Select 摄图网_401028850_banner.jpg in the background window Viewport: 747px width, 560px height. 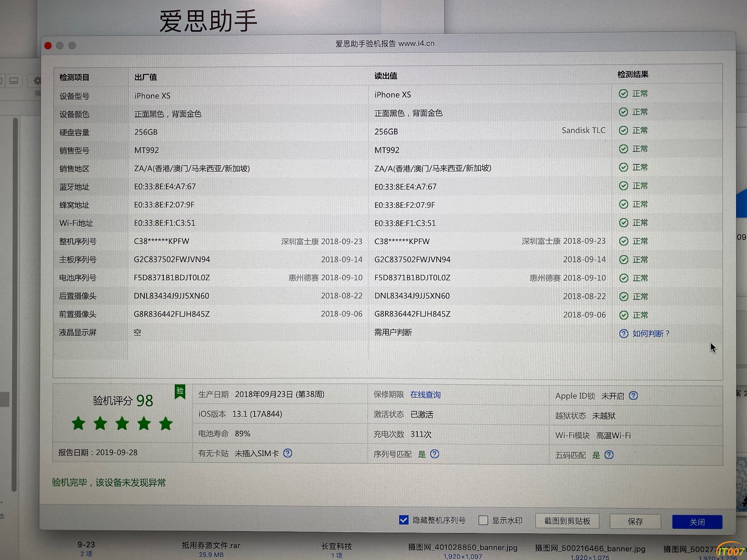coord(462,548)
